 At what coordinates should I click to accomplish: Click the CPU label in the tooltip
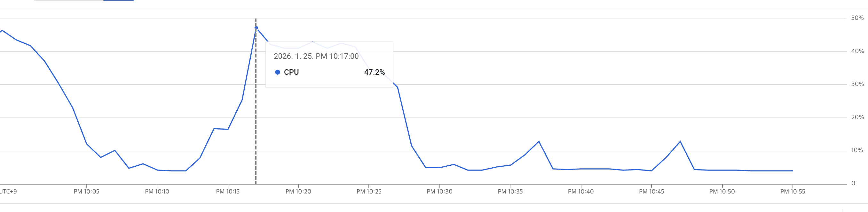291,72
